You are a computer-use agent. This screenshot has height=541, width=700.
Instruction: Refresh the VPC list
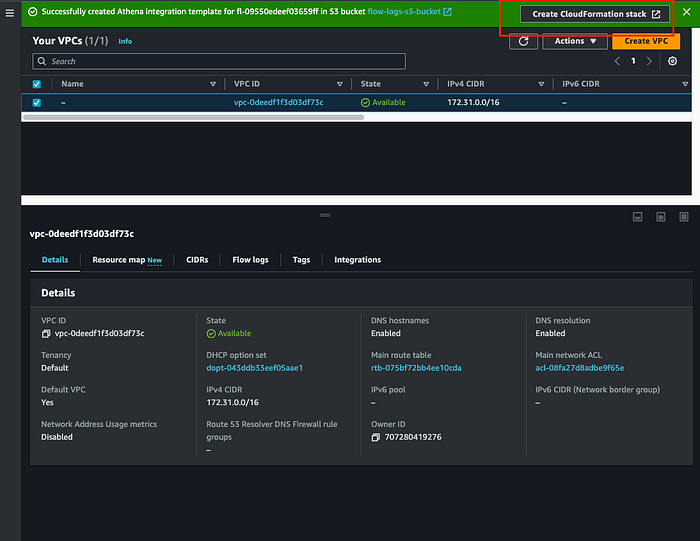[x=523, y=41]
